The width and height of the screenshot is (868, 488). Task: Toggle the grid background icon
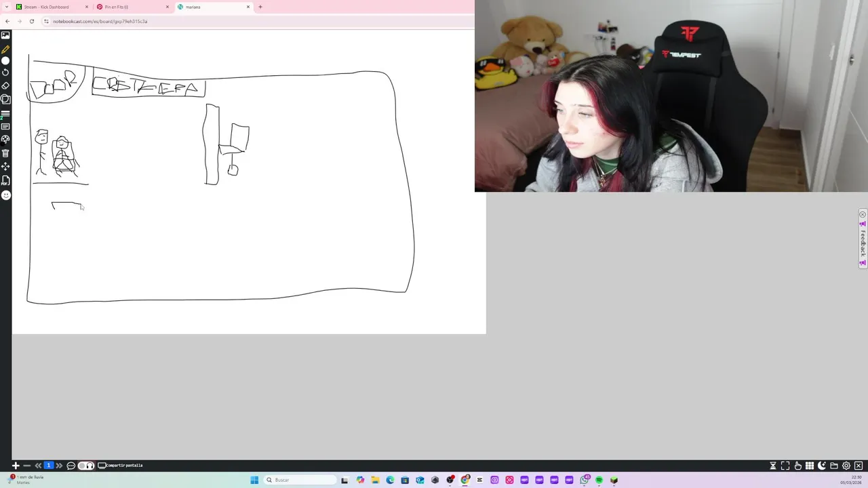pyautogui.click(x=810, y=466)
